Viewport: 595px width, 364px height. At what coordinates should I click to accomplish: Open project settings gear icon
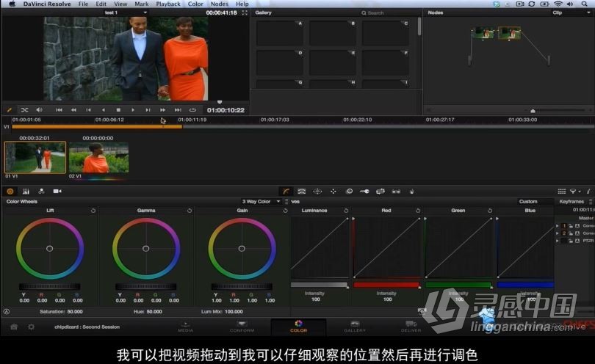click(x=31, y=327)
